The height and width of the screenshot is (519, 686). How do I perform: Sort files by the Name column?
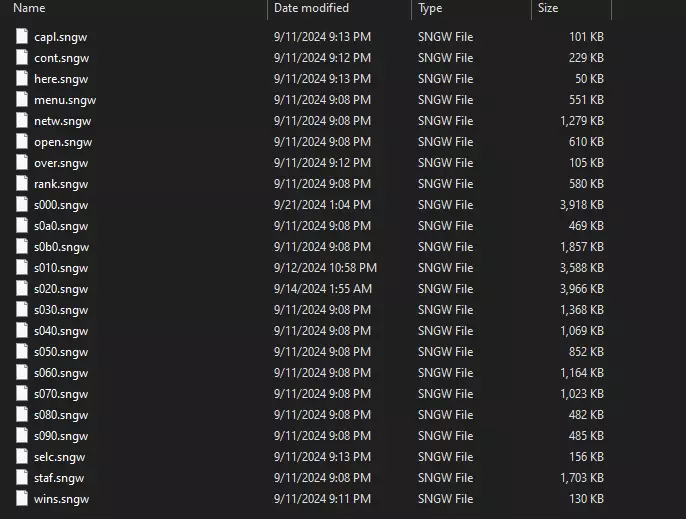30,8
